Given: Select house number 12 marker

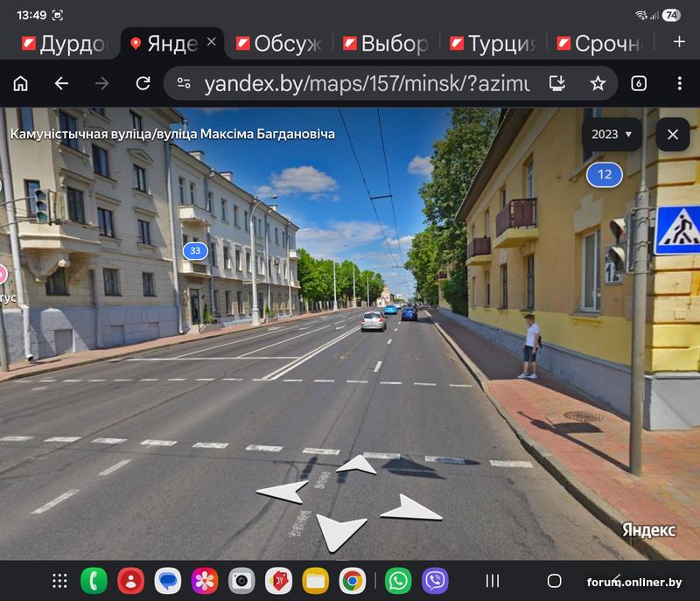Looking at the screenshot, I should [x=605, y=174].
